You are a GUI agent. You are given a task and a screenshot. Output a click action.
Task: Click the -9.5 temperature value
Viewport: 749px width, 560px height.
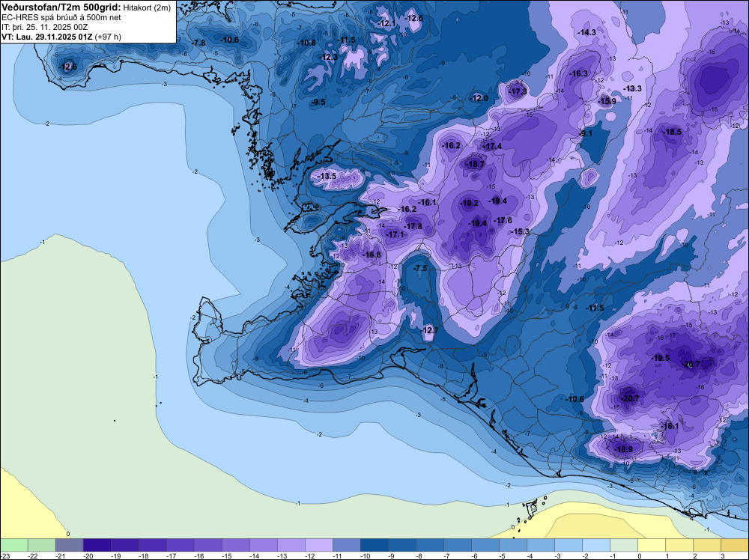pos(318,102)
